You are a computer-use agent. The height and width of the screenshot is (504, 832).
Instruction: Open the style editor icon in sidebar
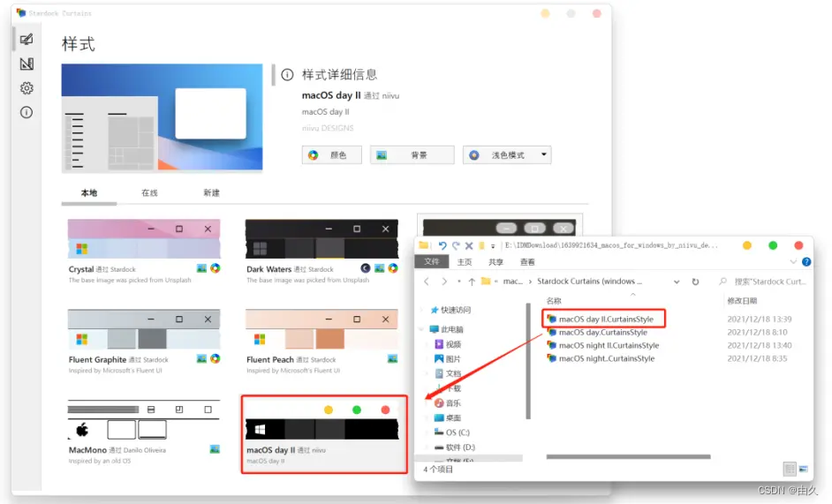pos(26,64)
